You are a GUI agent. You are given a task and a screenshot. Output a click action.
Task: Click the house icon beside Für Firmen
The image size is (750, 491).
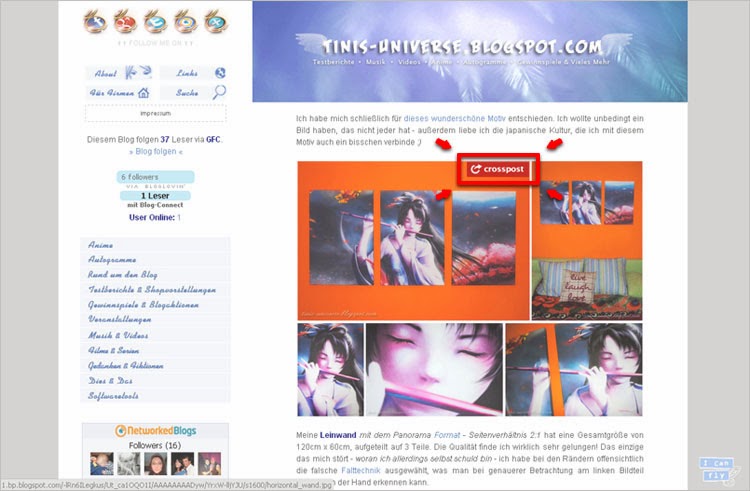tap(143, 93)
